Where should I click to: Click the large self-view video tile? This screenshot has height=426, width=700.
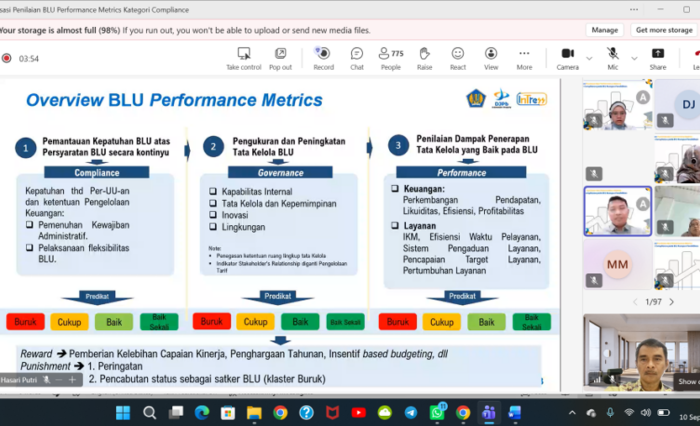642,352
